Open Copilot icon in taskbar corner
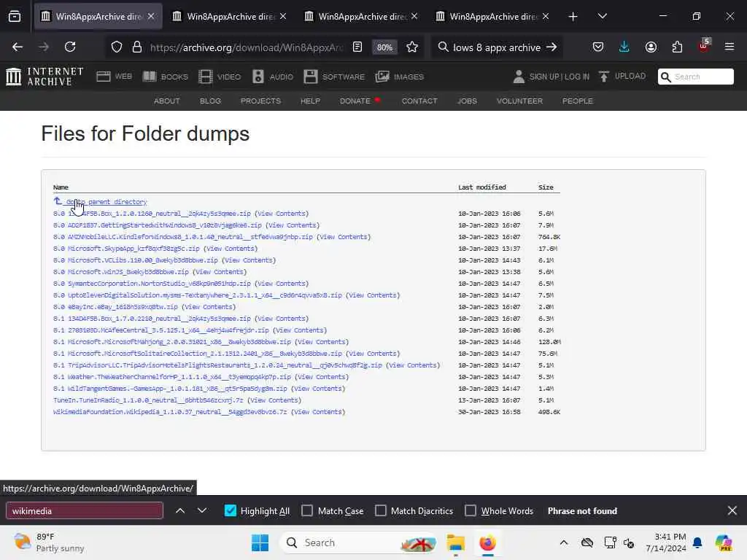The image size is (747, 560). 724,542
